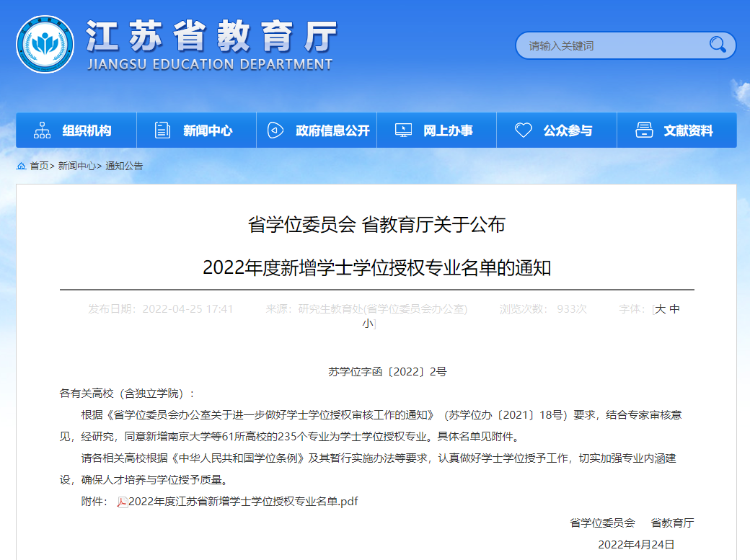Screen dimensions: 750x560
Task: Open the 政府信息公开 navigation menu
Action: click(x=332, y=130)
